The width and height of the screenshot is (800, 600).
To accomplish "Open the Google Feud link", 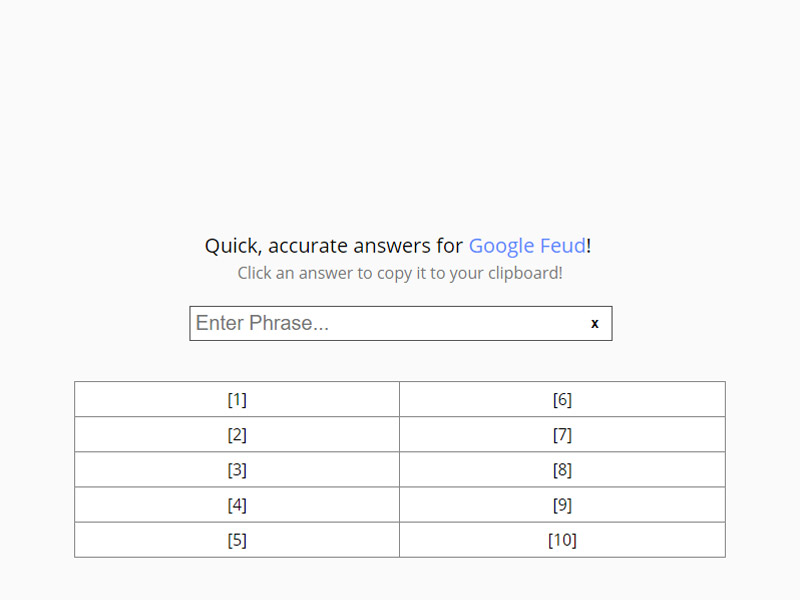I will (x=527, y=246).
